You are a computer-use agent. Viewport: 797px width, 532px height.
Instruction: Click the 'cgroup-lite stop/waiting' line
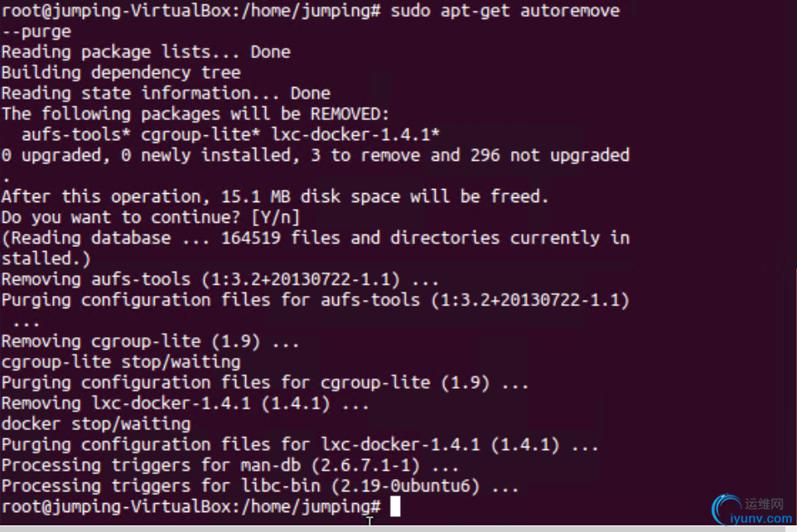click(x=121, y=363)
